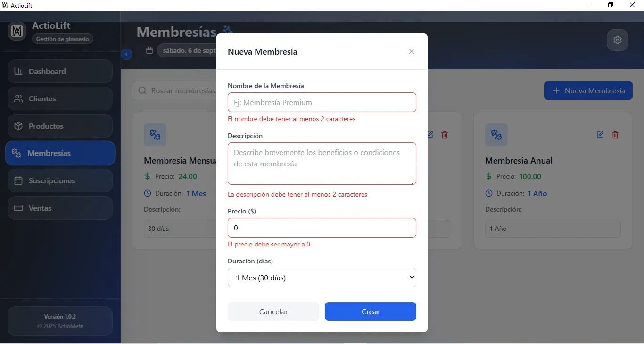
Task: Navigate to the Ventas section
Action: coord(60,208)
